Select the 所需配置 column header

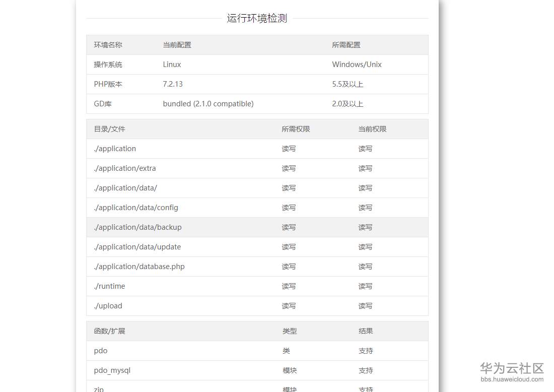(347, 45)
